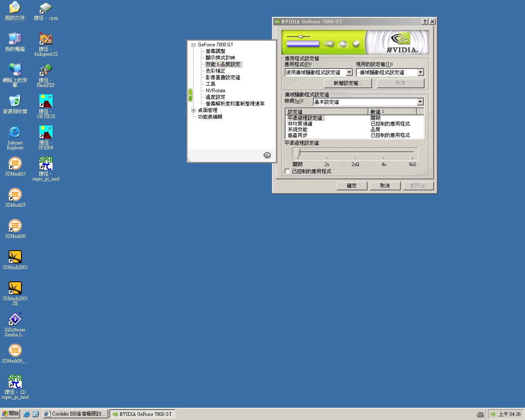Toggle 已控制的應用程式 checkbox
525x420 pixels.
point(287,171)
